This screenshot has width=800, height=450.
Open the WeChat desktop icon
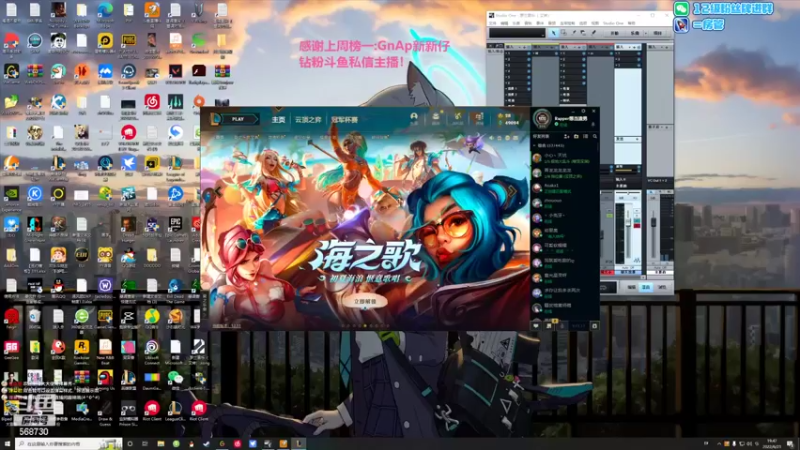(176, 381)
